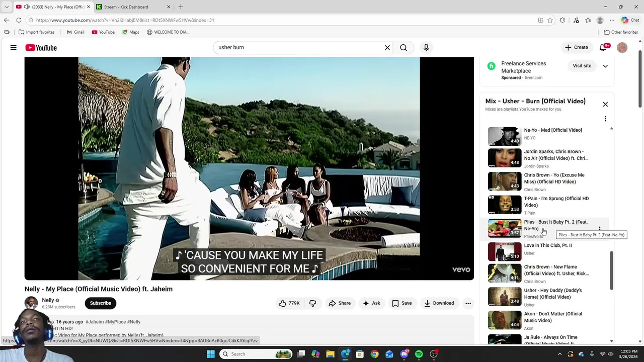Expand the Other favorites folder
644x362 pixels.
pos(621,32)
